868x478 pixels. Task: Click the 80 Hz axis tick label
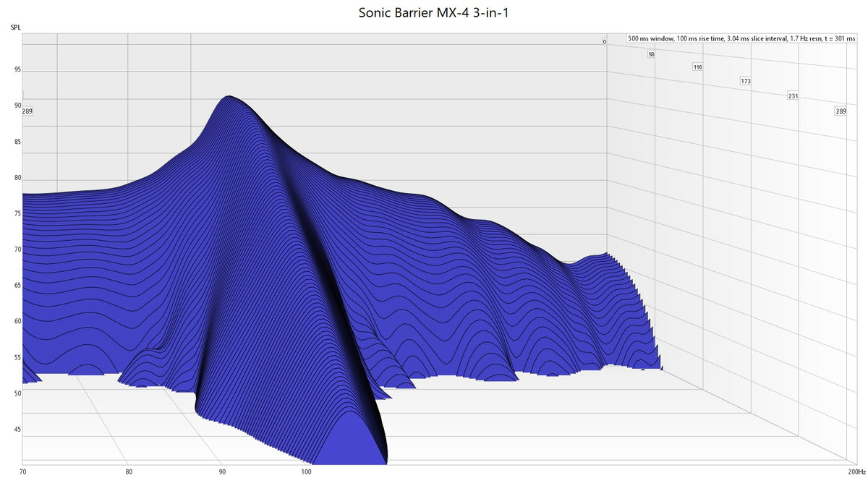click(130, 471)
